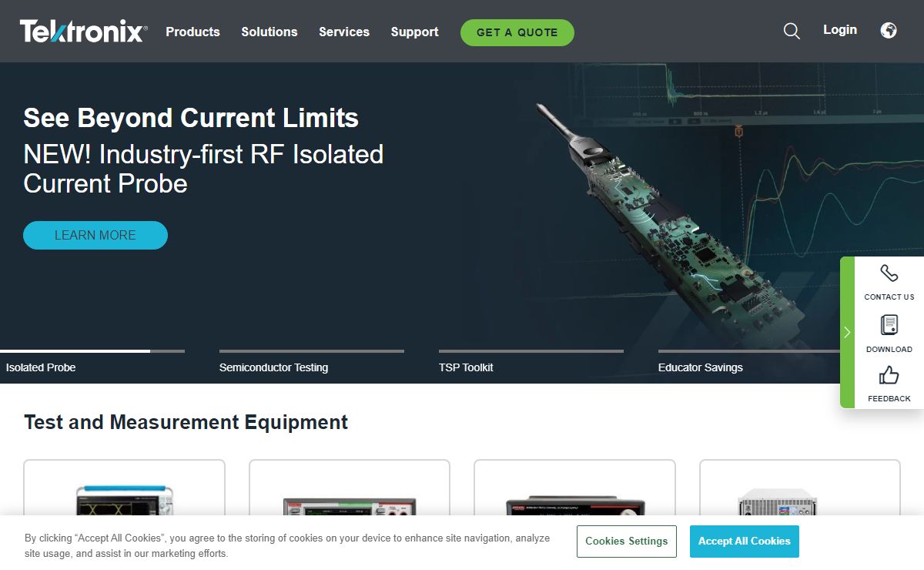Click the globe region selector icon
Viewport: 924px width, 570px height.
pyautogui.click(x=889, y=31)
